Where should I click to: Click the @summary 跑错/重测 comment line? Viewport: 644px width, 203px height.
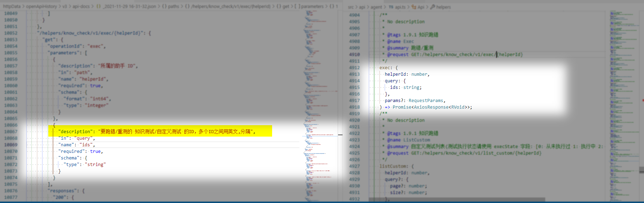click(407, 48)
